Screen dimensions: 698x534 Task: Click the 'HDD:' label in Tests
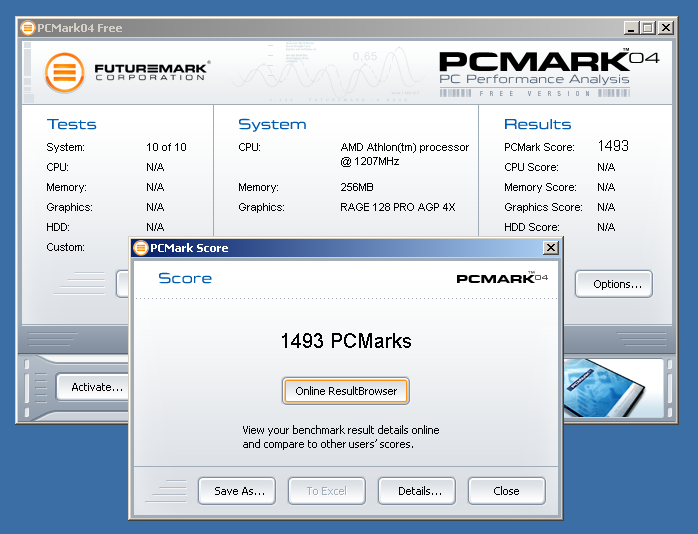pos(58,227)
